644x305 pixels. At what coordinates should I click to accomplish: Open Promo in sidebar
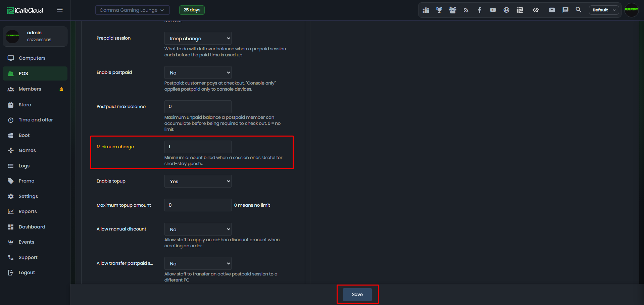pos(35,181)
